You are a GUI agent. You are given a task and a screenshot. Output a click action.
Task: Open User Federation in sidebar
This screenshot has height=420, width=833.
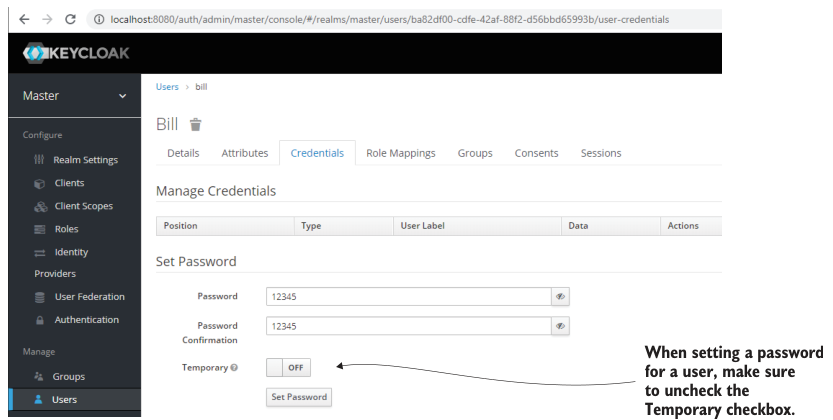90,296
